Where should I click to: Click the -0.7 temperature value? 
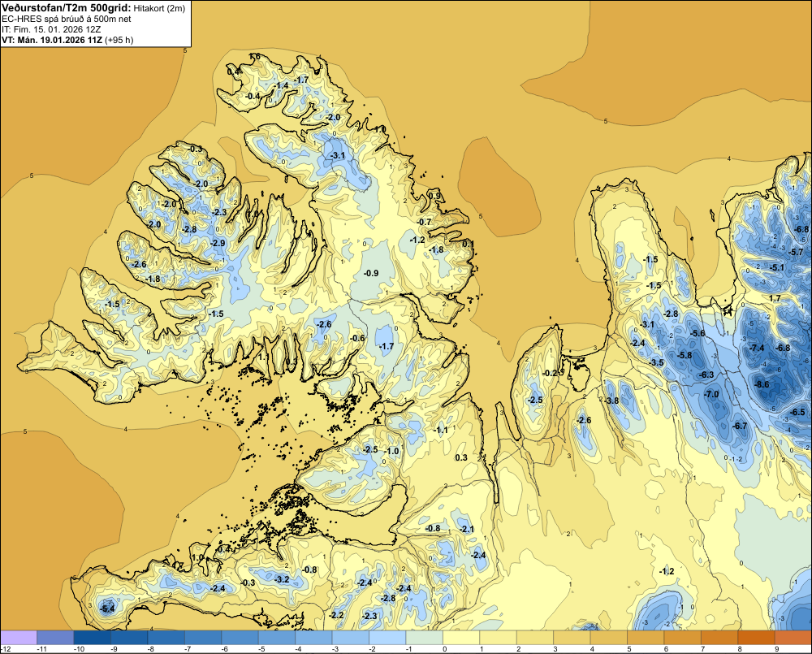[x=424, y=222]
